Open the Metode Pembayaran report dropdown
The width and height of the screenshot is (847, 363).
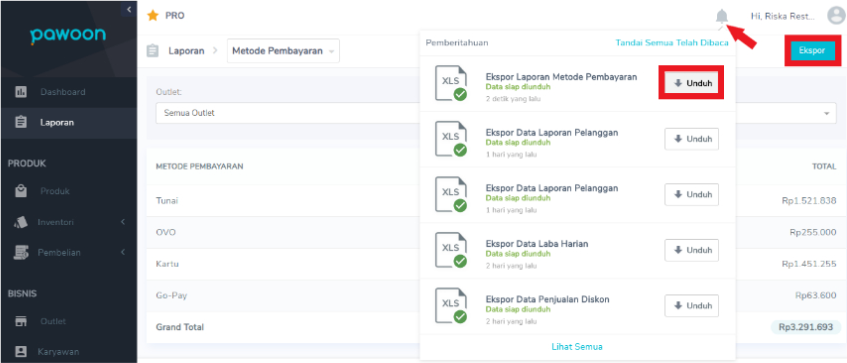tap(283, 51)
